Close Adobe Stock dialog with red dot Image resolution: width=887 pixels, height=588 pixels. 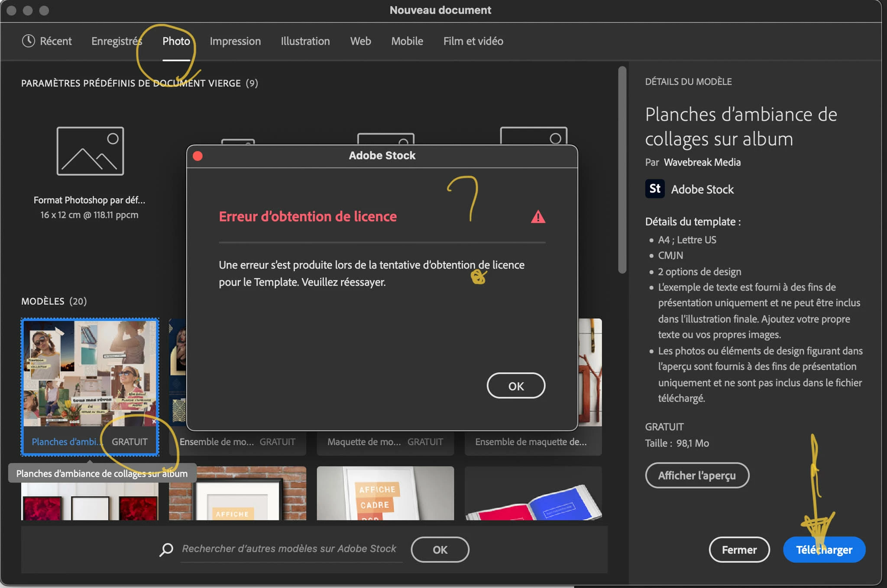point(197,156)
